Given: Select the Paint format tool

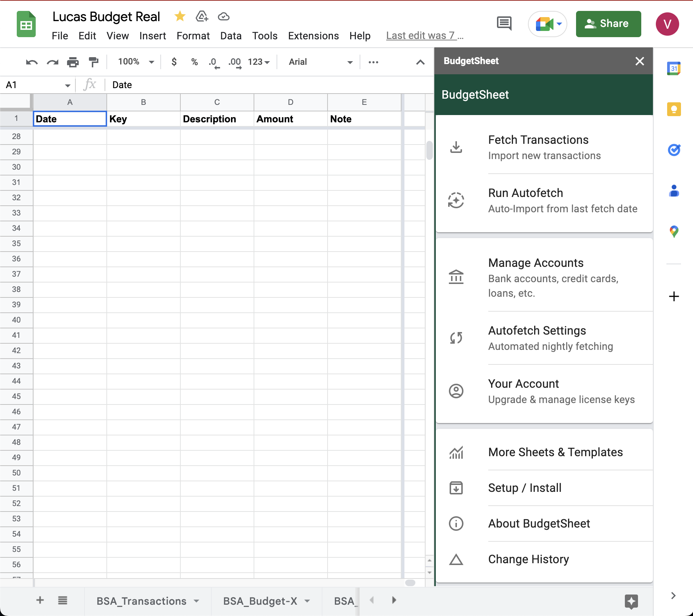Looking at the screenshot, I should (x=94, y=62).
